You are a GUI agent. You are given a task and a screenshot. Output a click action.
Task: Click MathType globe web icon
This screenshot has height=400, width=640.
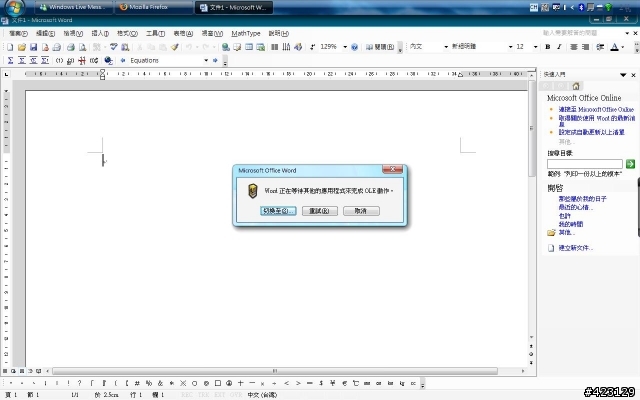(109, 60)
